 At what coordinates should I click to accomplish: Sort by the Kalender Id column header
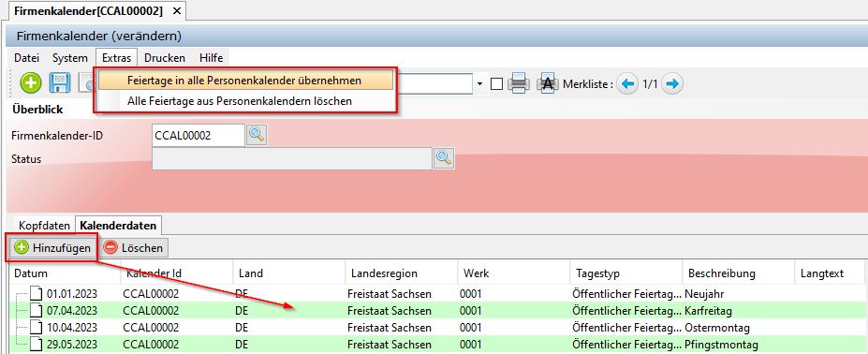click(176, 273)
